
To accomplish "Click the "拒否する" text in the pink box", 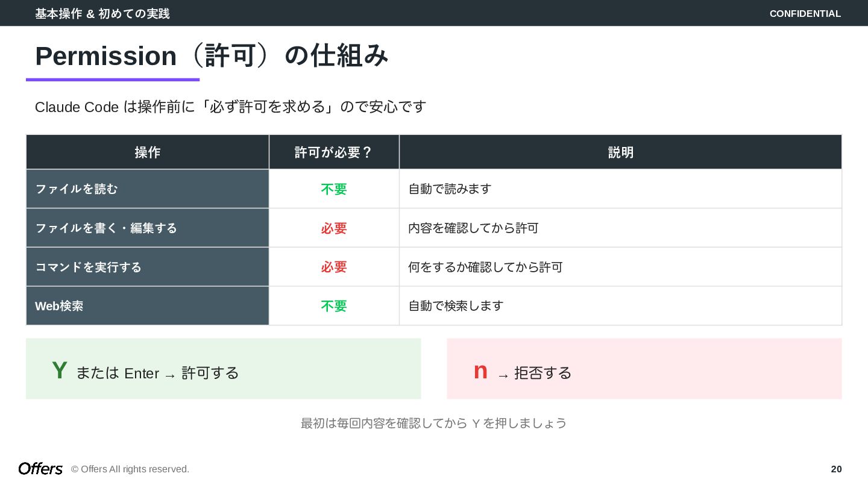I will (542, 373).
